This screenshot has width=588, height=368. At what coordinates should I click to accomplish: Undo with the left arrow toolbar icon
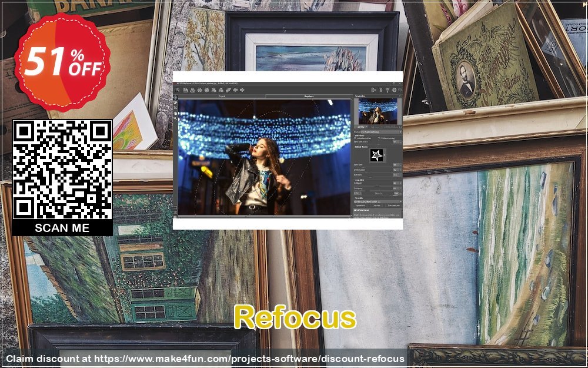[x=235, y=90]
